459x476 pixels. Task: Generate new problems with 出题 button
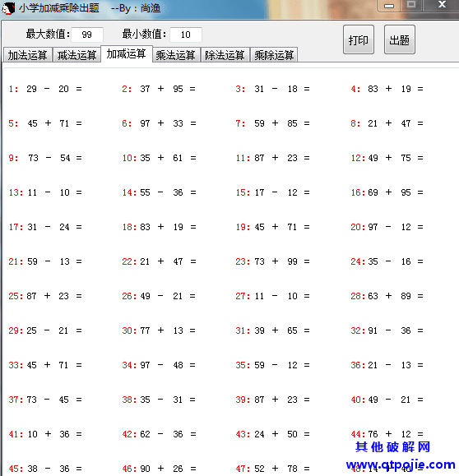[400, 39]
